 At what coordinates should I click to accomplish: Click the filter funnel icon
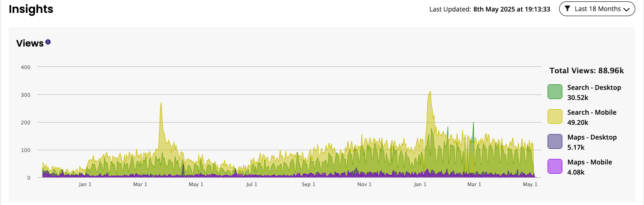pos(567,9)
